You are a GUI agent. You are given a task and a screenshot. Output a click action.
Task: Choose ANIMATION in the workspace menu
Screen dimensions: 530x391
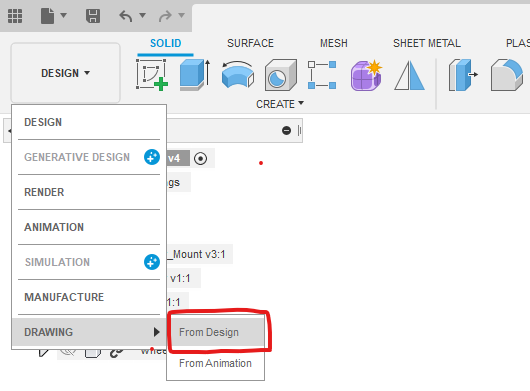[89, 227]
